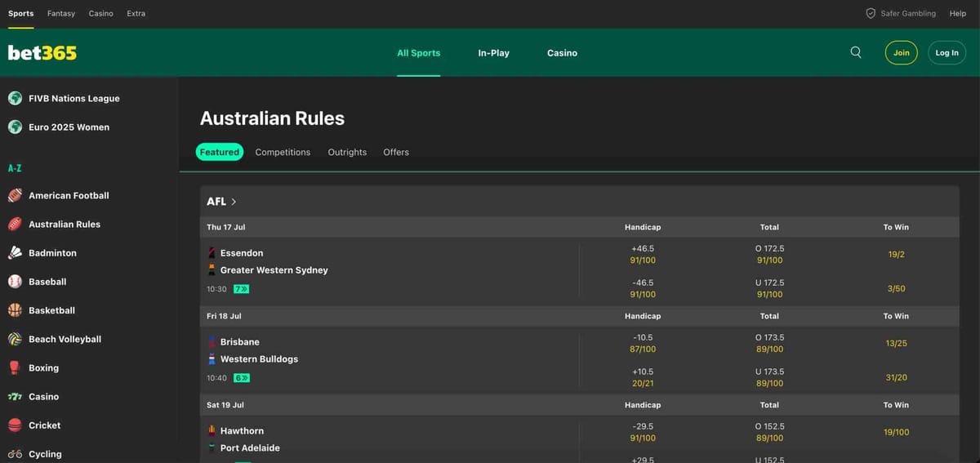
Task: Select Western Bulldogs +10.5 at 20/21
Action: [x=643, y=377]
